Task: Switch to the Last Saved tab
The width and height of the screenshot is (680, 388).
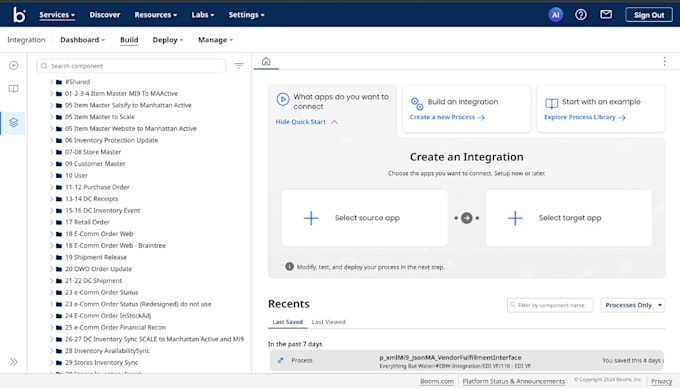Action: (288, 322)
